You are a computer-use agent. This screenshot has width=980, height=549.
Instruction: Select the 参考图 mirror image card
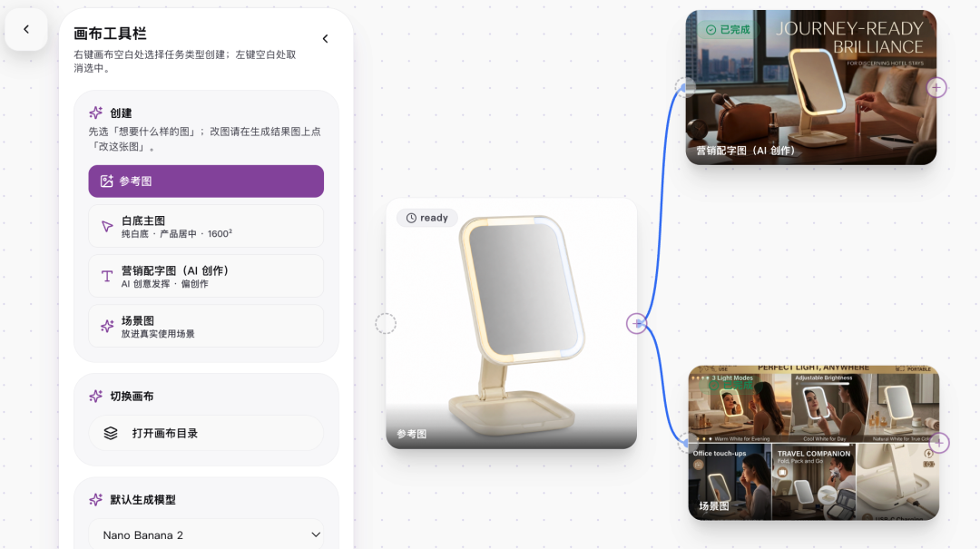pyautogui.click(x=511, y=323)
